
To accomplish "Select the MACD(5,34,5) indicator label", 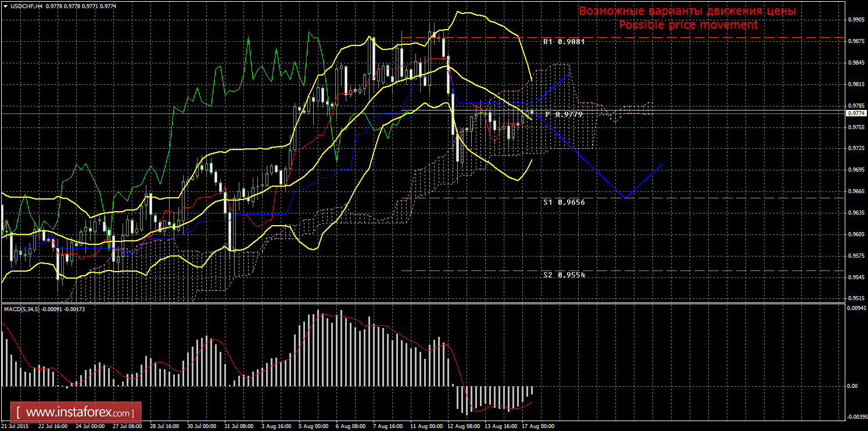I will tap(22, 309).
